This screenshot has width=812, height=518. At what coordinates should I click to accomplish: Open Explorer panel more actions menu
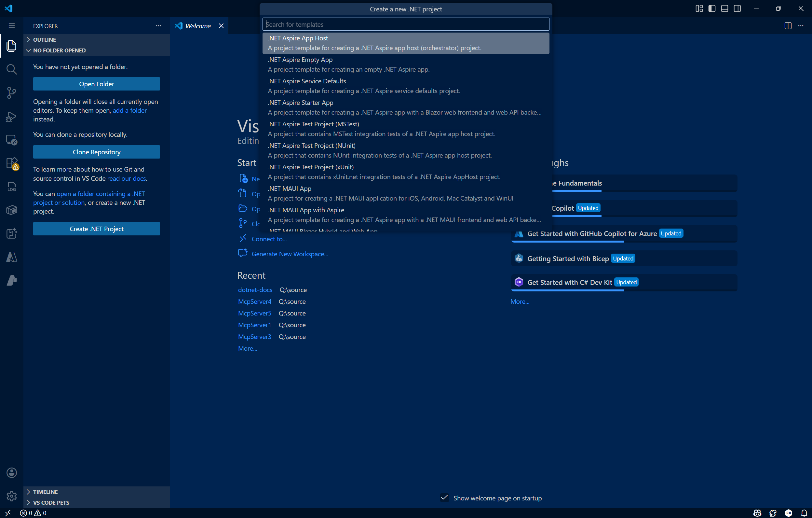click(158, 26)
